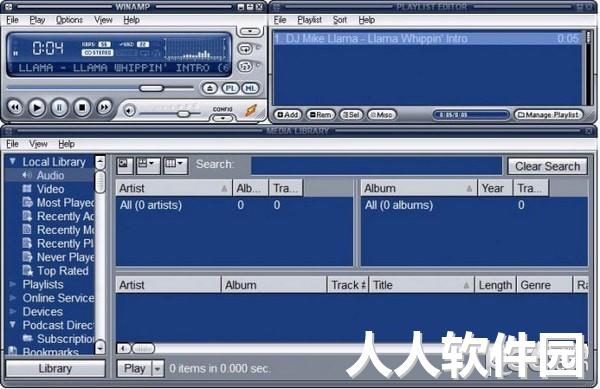
Task: Open Manage Playlist button
Action: [x=549, y=115]
